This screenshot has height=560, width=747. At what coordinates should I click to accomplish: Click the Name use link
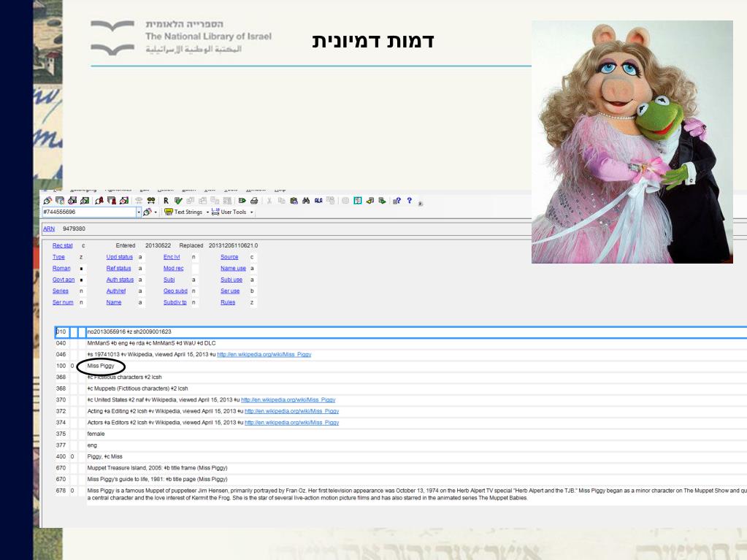[x=233, y=269]
